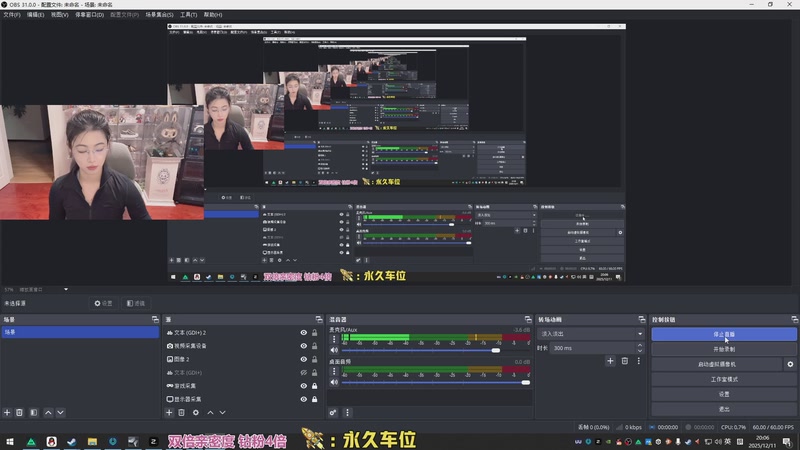The height and width of the screenshot is (450, 800).
Task: Mute the Mic/Aux speaker icon
Action: [x=334, y=350]
